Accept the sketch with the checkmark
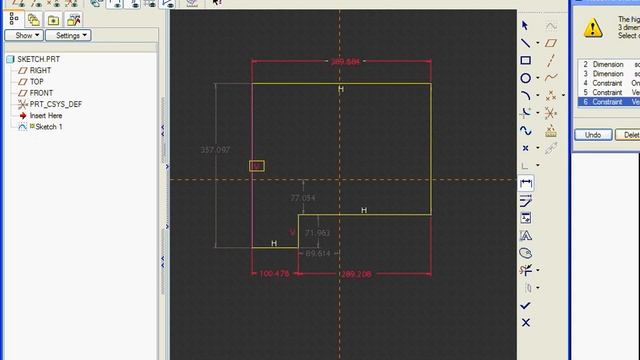The width and height of the screenshot is (640, 360). (x=525, y=305)
